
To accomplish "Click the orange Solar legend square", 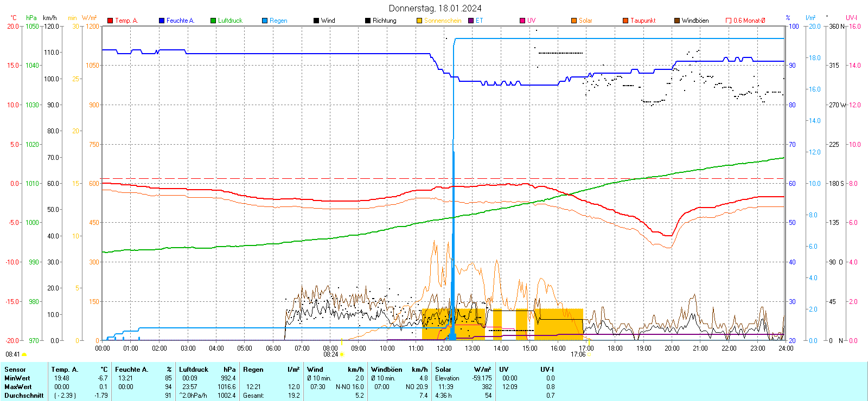I will [574, 21].
